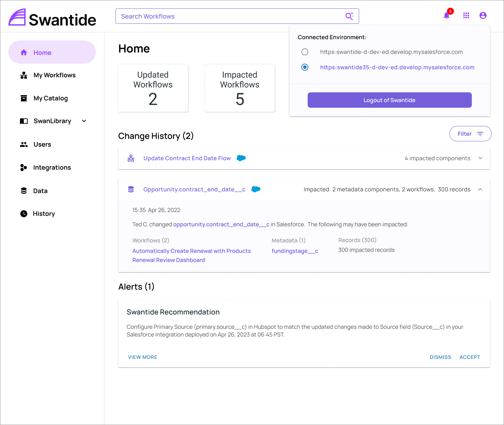Click the My Workflows sidebar icon
Image resolution: width=504 pixels, height=425 pixels.
tap(24, 75)
